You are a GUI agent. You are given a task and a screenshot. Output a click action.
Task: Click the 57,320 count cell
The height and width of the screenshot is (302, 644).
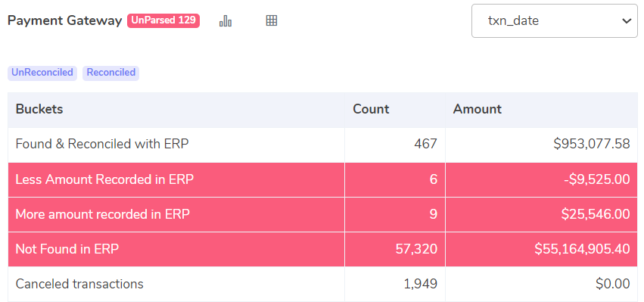click(395, 250)
